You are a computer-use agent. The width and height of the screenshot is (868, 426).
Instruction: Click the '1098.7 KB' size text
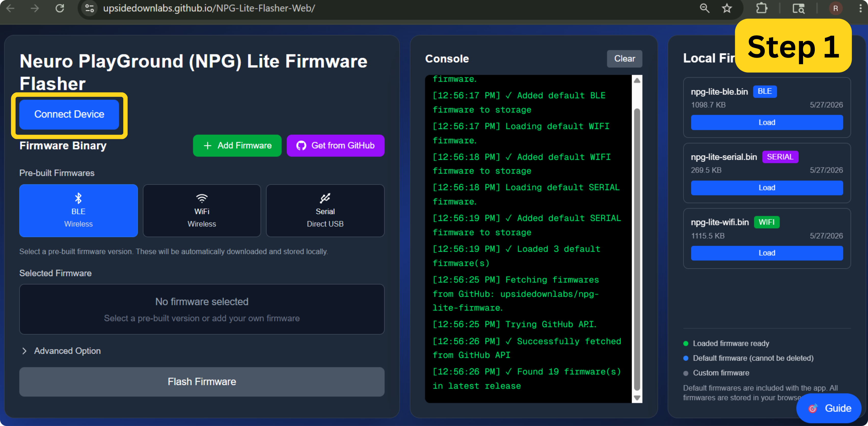(x=708, y=105)
